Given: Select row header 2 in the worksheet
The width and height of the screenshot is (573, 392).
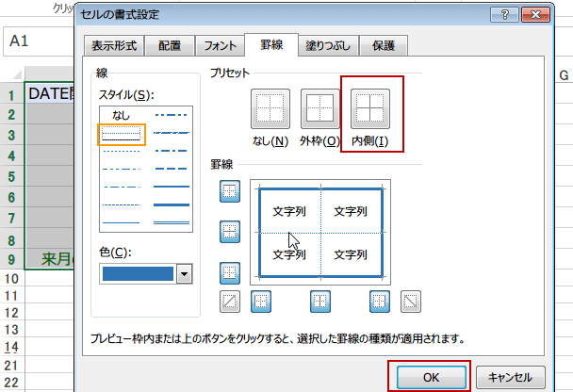Looking at the screenshot, I should click(x=11, y=115).
